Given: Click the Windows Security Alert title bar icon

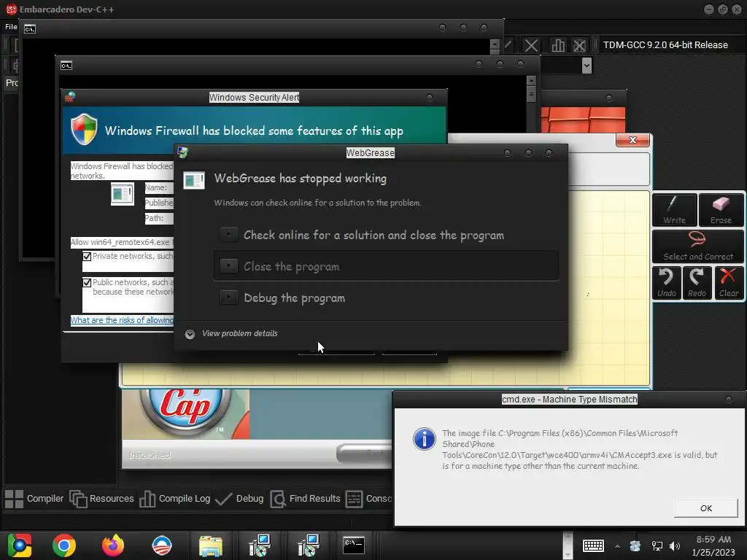Looking at the screenshot, I should click(x=70, y=97).
